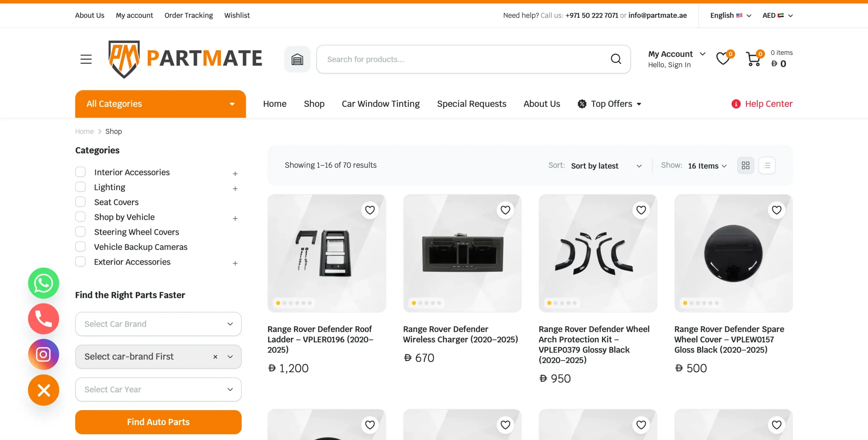Screen dimensions: 868x440
Task: Expand the Lighting category subitems
Action: click(235, 188)
